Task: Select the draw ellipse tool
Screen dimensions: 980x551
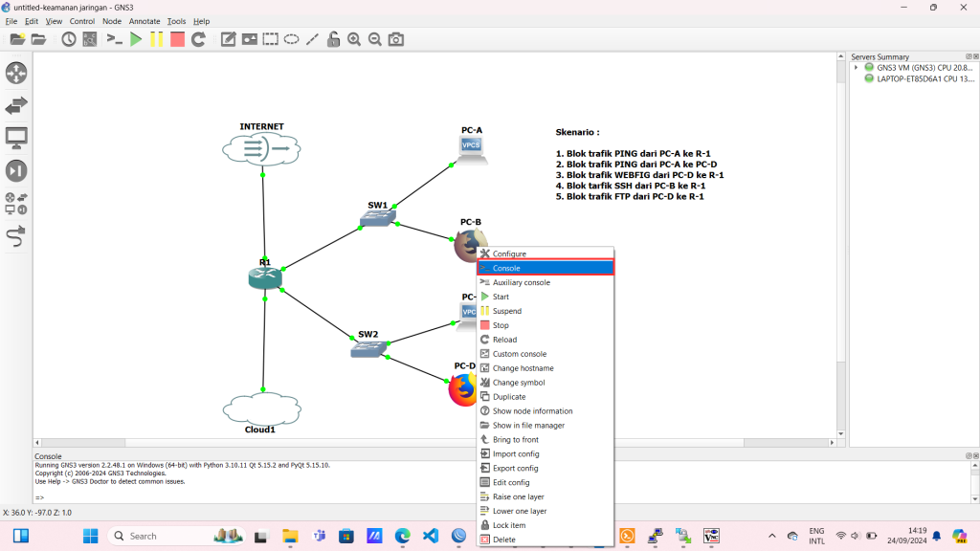Action: pyautogui.click(x=291, y=39)
